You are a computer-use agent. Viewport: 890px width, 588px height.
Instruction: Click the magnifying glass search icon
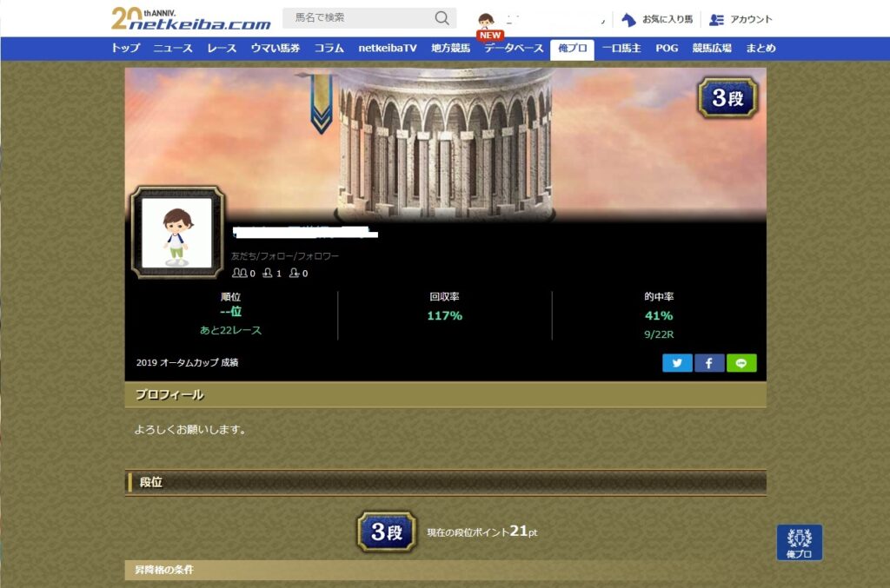(442, 18)
